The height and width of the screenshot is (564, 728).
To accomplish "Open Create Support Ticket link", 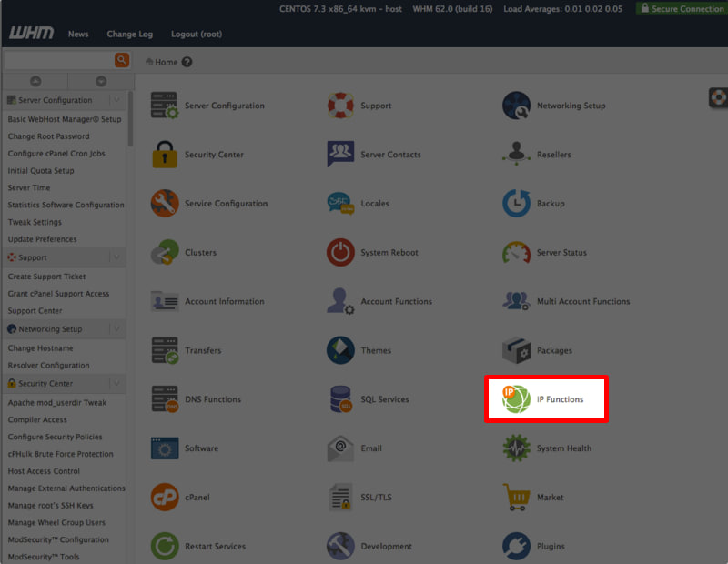I will point(46,277).
